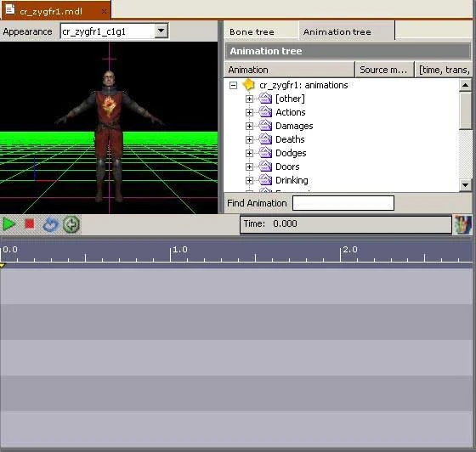Image resolution: width=476 pixels, height=452 pixels.
Task: Select the Dodges tree item
Action: [x=291, y=153]
